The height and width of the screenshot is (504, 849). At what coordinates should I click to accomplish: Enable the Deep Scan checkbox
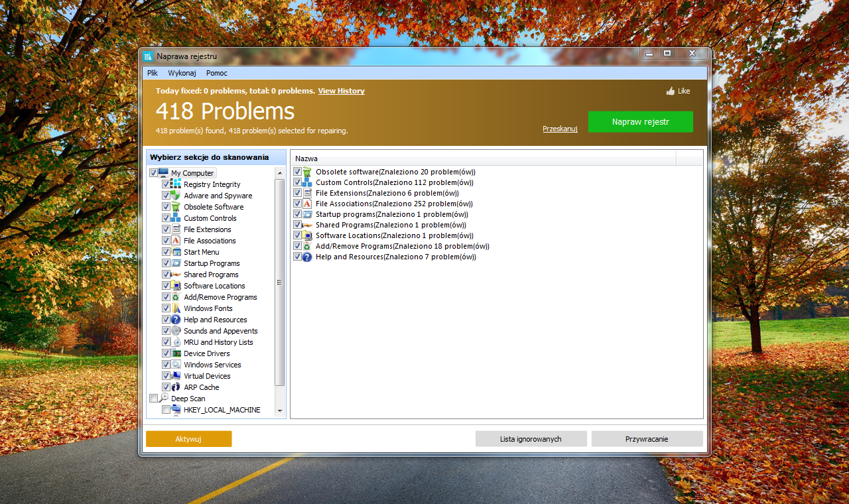(x=154, y=399)
